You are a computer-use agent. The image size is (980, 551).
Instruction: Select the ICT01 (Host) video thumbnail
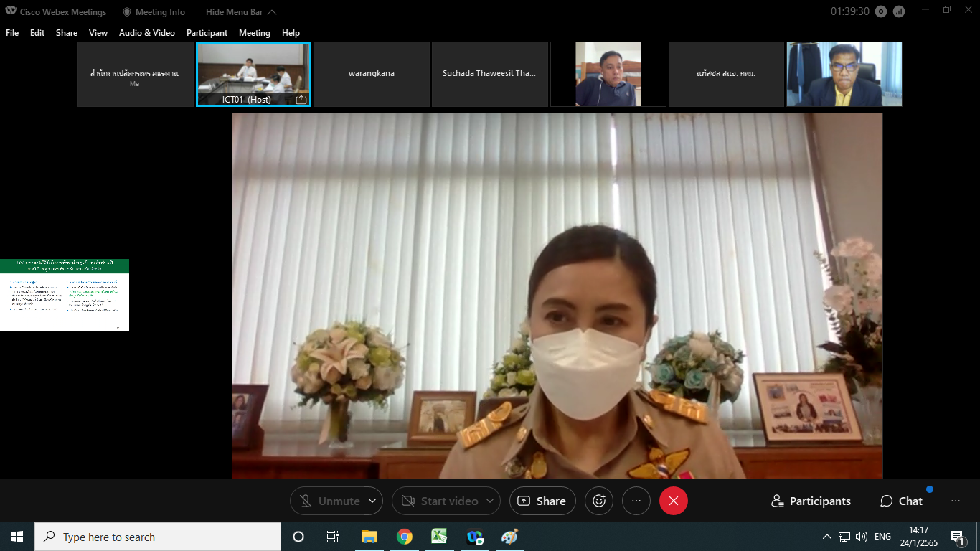click(253, 74)
